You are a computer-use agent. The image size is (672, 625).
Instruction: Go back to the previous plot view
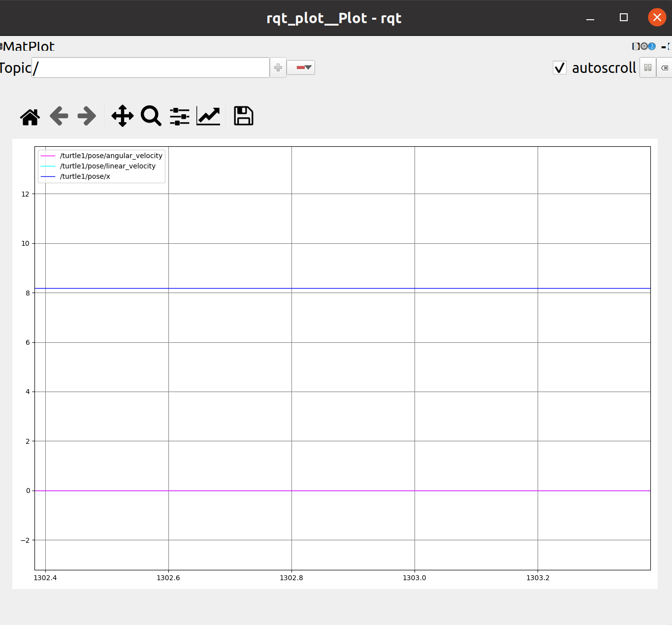59,116
